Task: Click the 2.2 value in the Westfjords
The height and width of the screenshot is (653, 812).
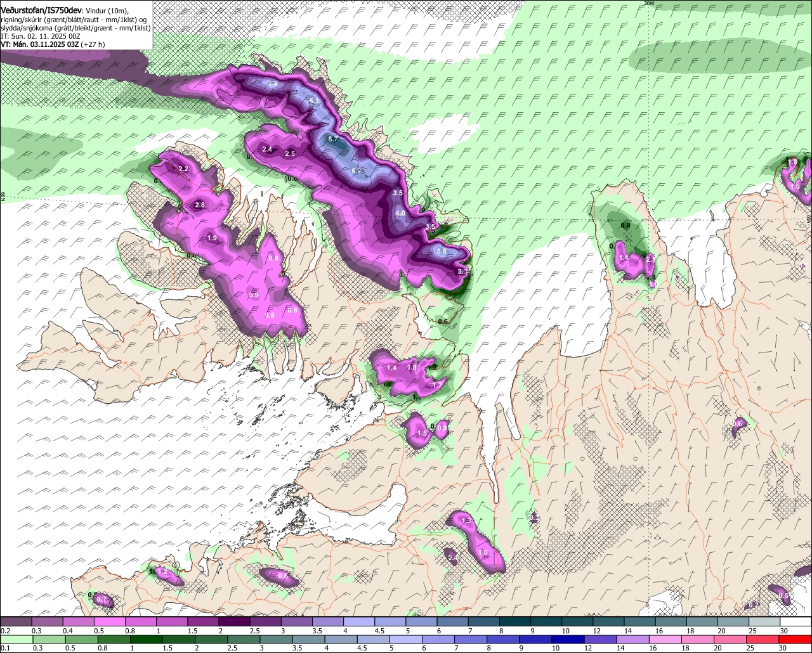Action: (183, 169)
